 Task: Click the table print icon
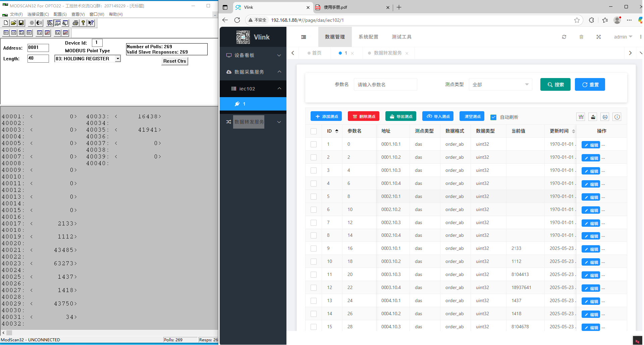(x=605, y=117)
